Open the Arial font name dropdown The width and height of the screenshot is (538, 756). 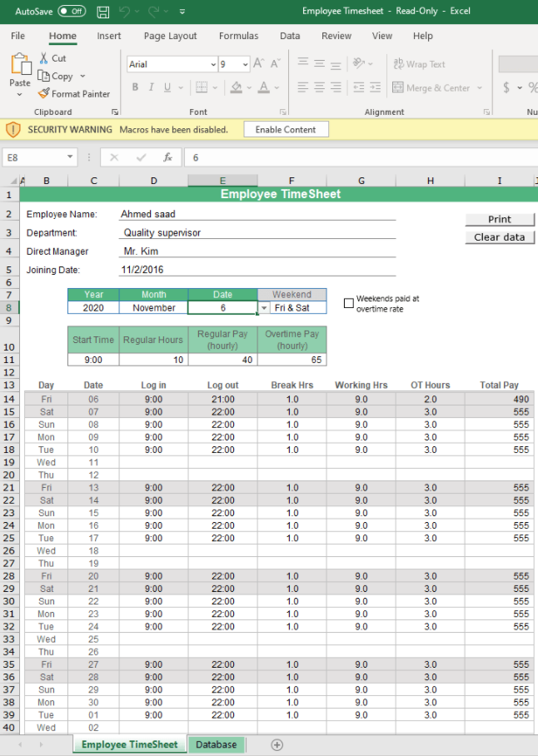pos(212,64)
